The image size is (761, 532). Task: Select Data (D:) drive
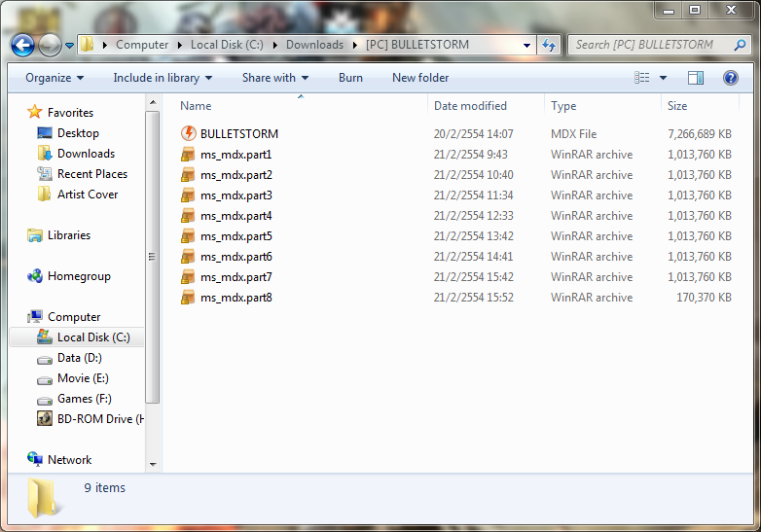point(79,358)
